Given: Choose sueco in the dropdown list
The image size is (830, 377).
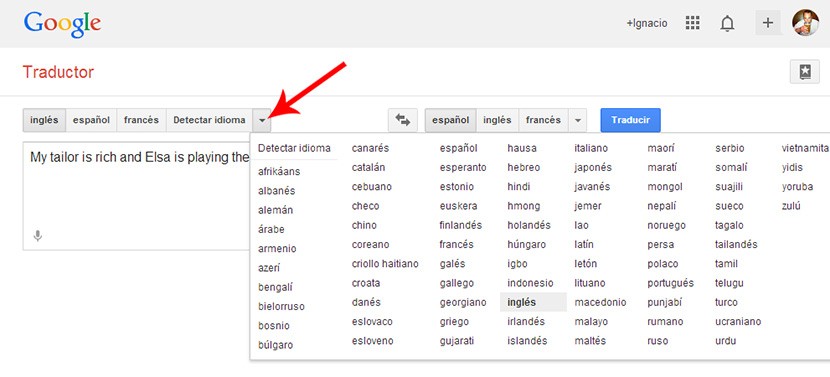Looking at the screenshot, I should tap(729, 206).
